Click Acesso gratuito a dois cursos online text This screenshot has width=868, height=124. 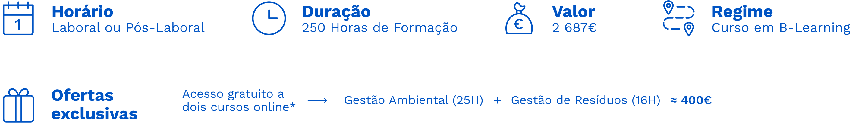239,100
